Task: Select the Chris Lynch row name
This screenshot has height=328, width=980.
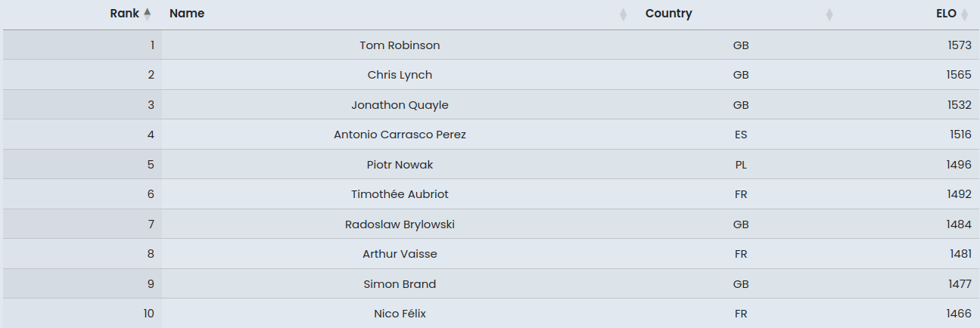Action: coord(400,75)
